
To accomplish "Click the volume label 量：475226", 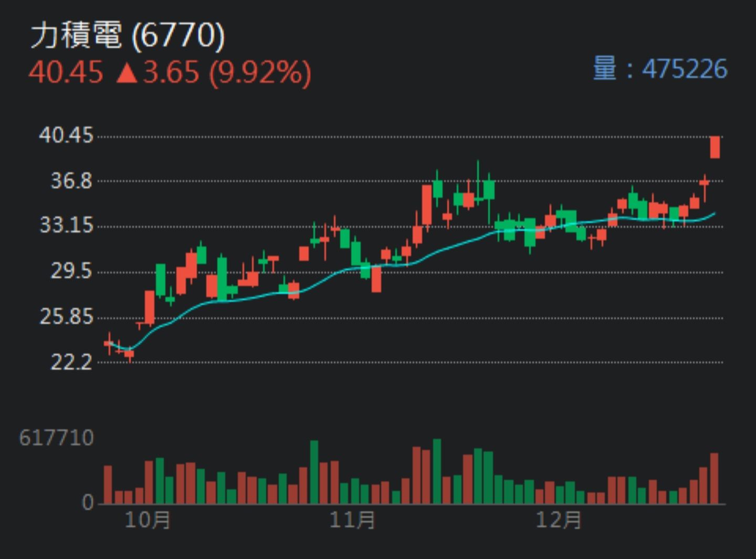I will pos(660,69).
